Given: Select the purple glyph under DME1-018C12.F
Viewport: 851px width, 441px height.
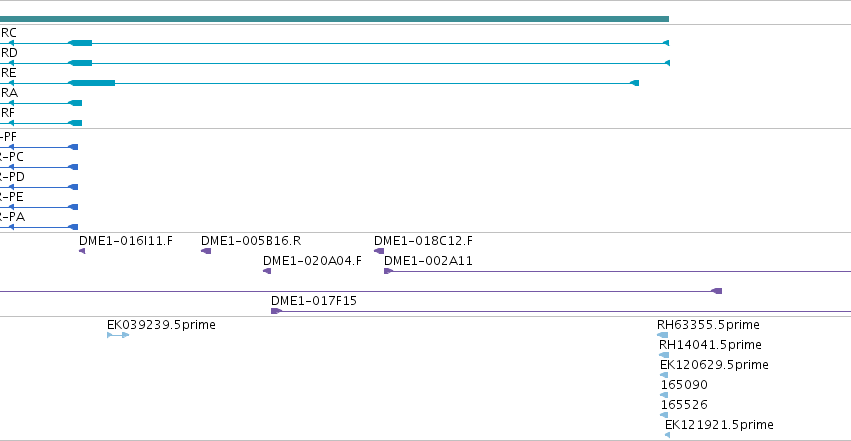Looking at the screenshot, I should (379, 251).
